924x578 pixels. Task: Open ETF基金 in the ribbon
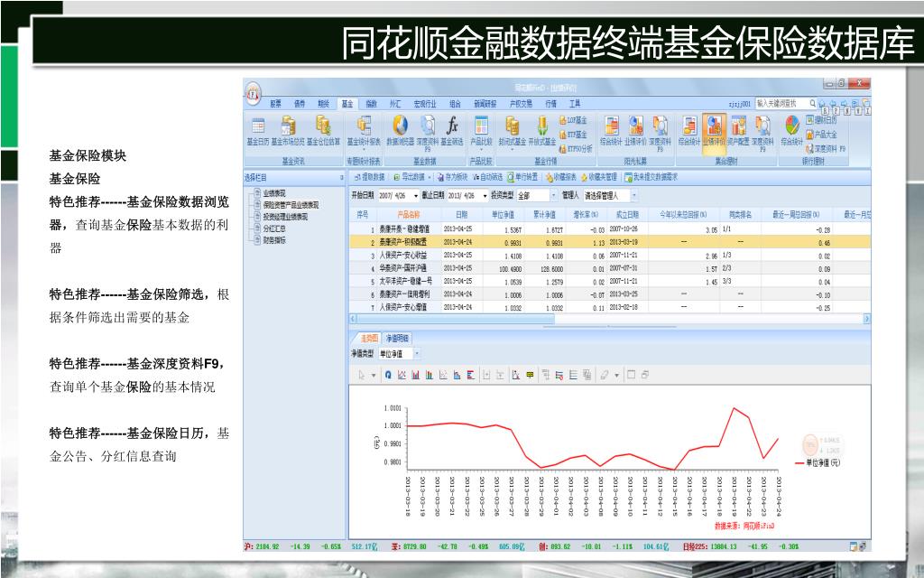tap(573, 135)
